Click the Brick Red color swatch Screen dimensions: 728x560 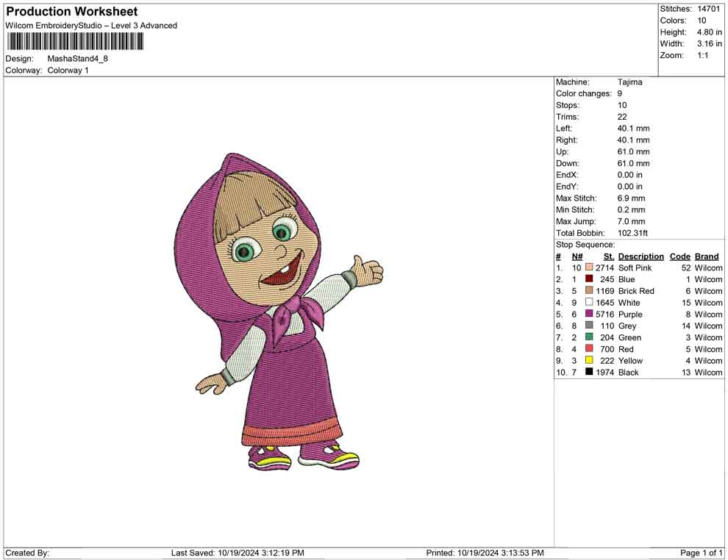tap(589, 291)
